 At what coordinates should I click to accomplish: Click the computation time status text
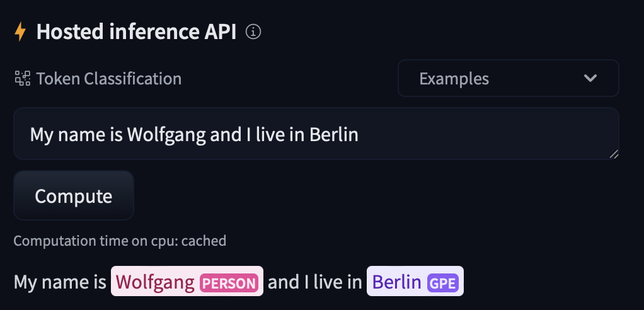pos(120,241)
